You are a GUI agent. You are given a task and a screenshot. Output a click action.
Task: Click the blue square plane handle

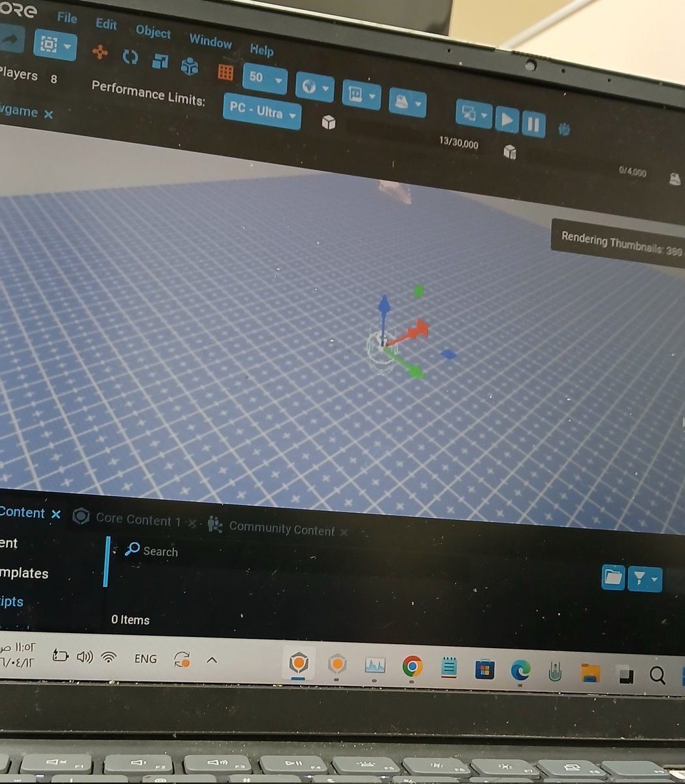(x=449, y=354)
